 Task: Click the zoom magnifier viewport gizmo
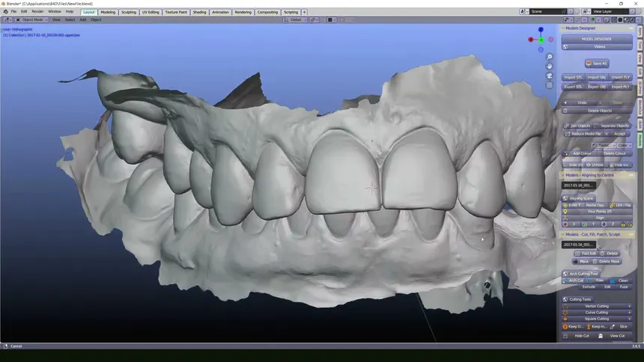pyautogui.click(x=550, y=57)
